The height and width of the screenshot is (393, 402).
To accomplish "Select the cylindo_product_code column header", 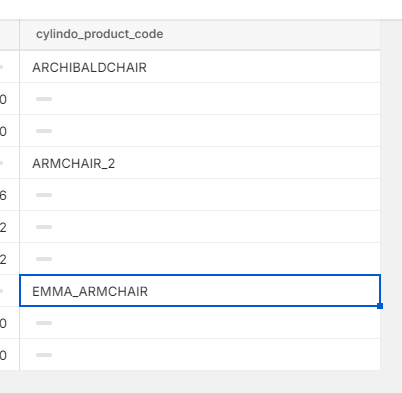I will [200, 34].
